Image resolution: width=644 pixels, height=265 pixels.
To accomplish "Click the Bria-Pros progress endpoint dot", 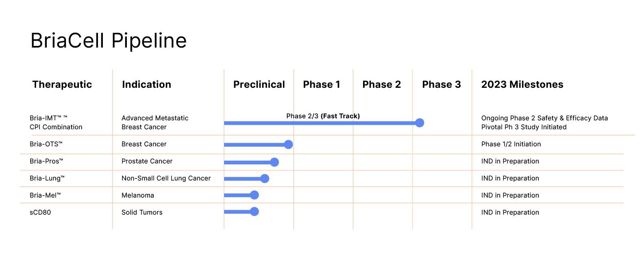I will [x=274, y=162].
